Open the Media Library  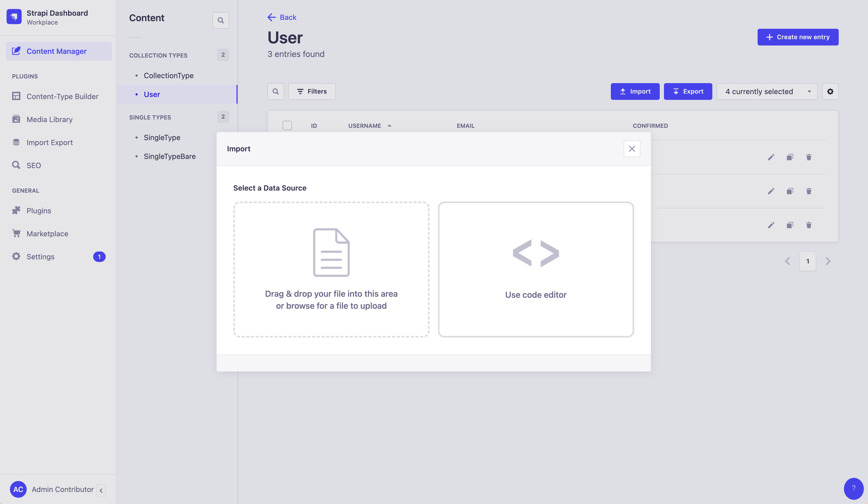[x=49, y=119]
